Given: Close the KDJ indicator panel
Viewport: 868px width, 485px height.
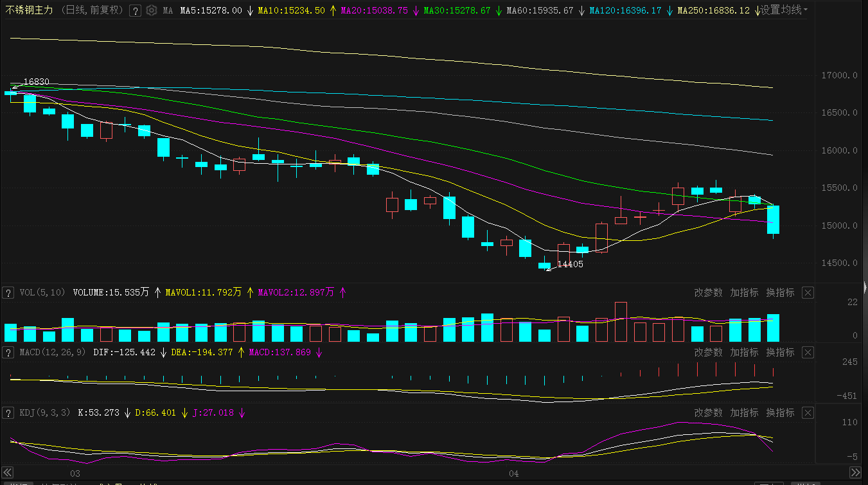Looking at the screenshot, I should click(x=808, y=412).
